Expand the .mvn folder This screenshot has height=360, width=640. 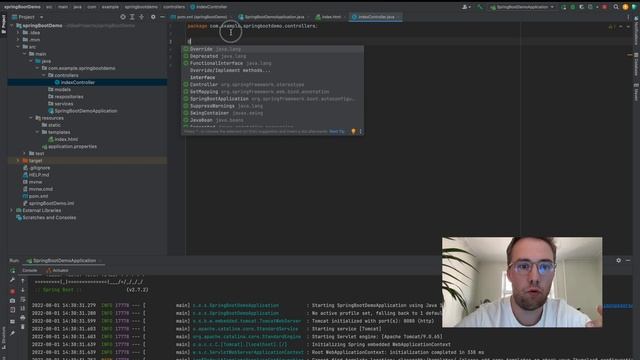pos(18,40)
